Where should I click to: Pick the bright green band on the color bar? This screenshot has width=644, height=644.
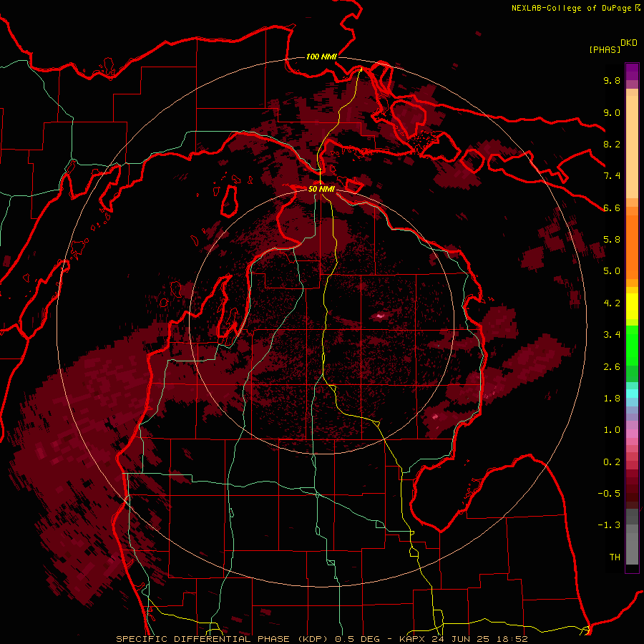[x=632, y=345]
